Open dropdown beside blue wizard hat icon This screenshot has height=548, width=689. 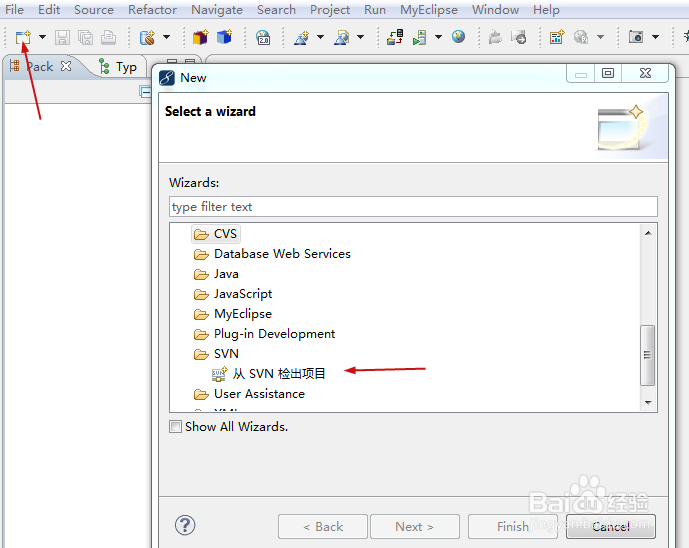(320, 37)
